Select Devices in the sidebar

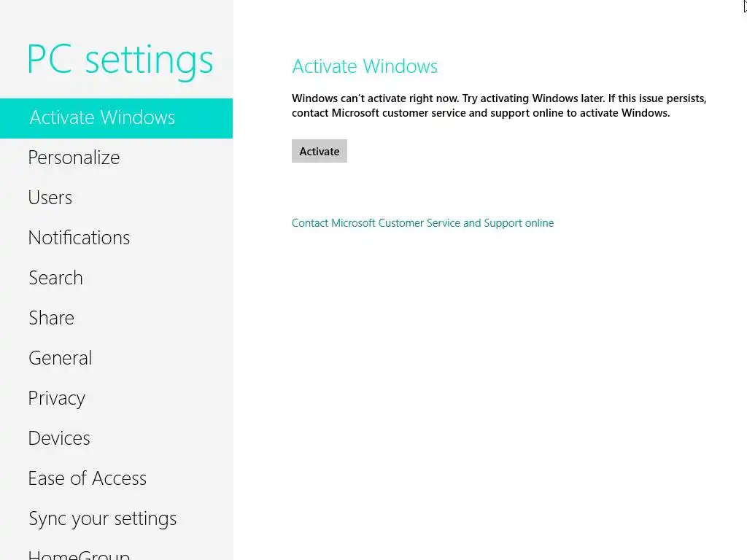click(59, 438)
